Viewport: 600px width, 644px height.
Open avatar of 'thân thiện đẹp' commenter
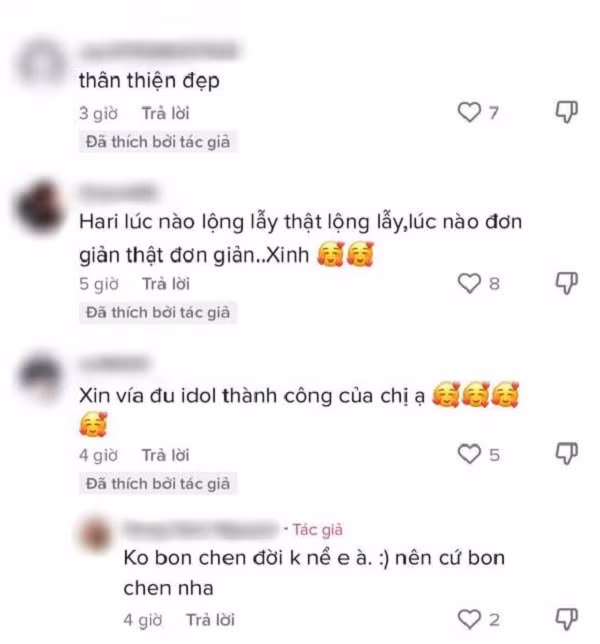(x=41, y=65)
